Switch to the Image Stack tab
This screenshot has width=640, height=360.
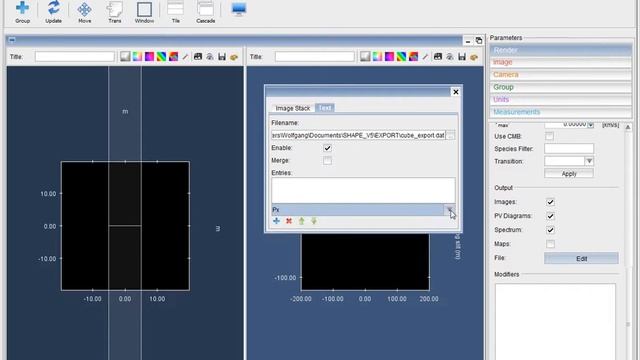pyautogui.click(x=293, y=108)
